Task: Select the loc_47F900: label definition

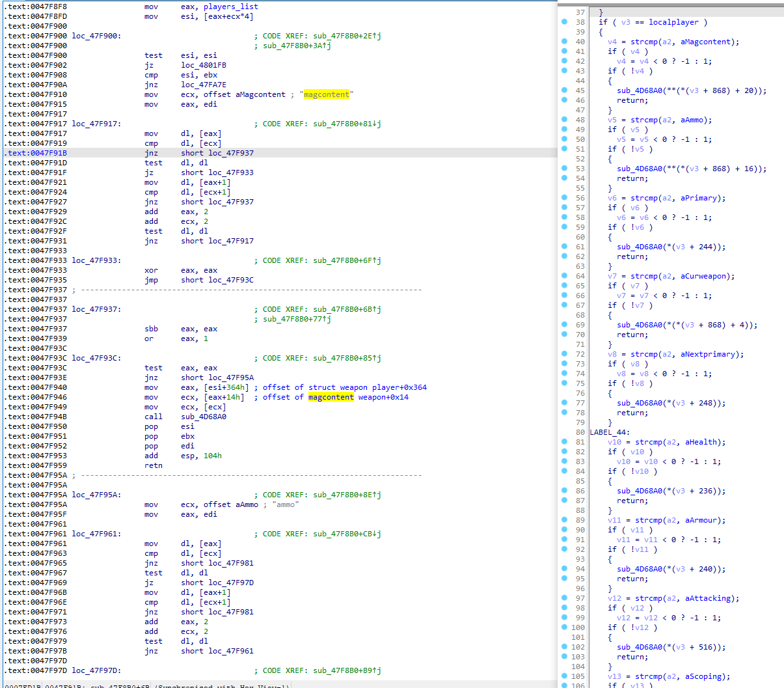Action: 96,36
